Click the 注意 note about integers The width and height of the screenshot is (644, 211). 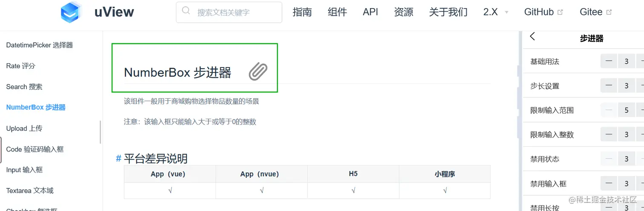(x=190, y=122)
